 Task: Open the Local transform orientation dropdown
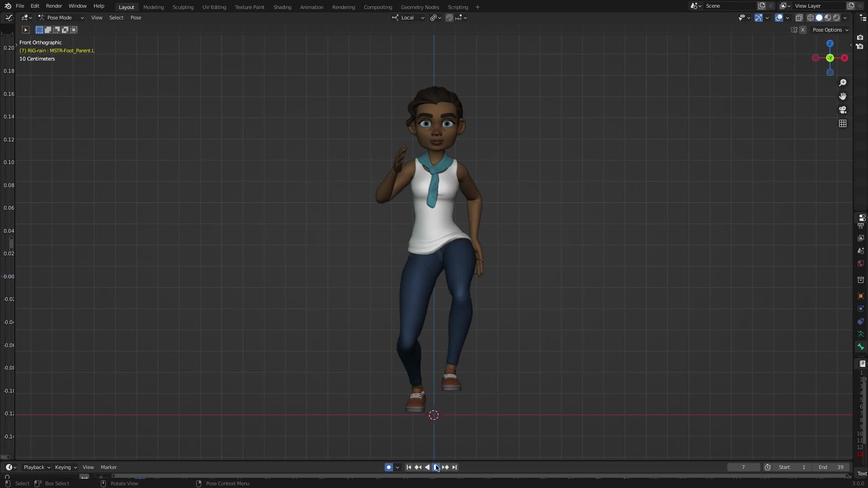coord(407,18)
